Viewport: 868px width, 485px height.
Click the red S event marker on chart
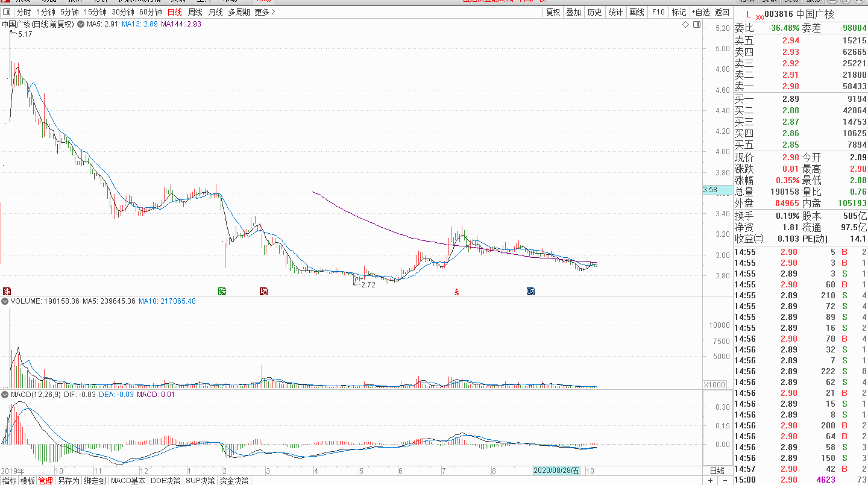[457, 292]
